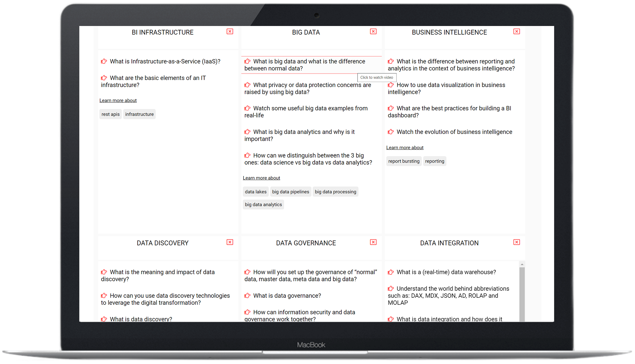Click 'big data analytics' tag in Big Data
Viewport: 635px width, 364px height.
pos(263,204)
